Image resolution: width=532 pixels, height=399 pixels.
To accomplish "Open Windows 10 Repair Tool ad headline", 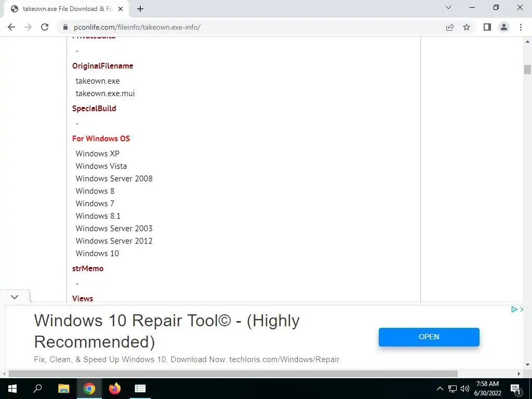I will click(167, 331).
